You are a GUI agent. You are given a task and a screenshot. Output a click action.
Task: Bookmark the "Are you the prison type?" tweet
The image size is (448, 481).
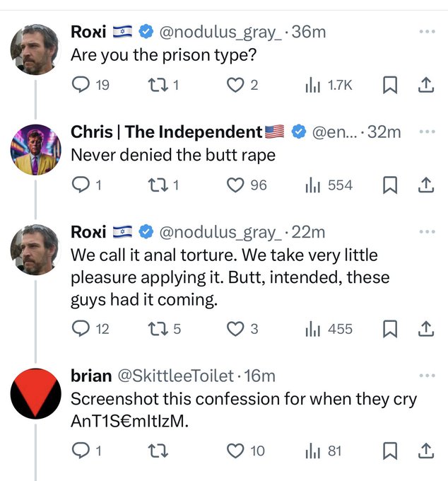point(389,86)
